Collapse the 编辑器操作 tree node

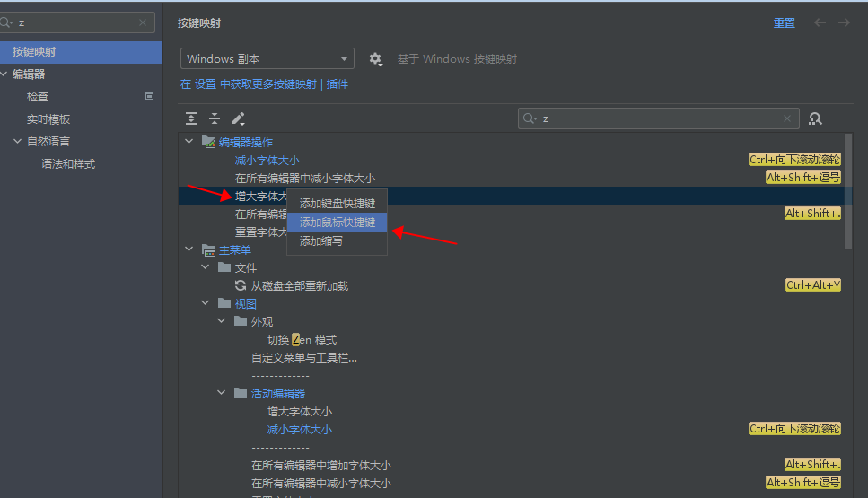click(x=189, y=142)
